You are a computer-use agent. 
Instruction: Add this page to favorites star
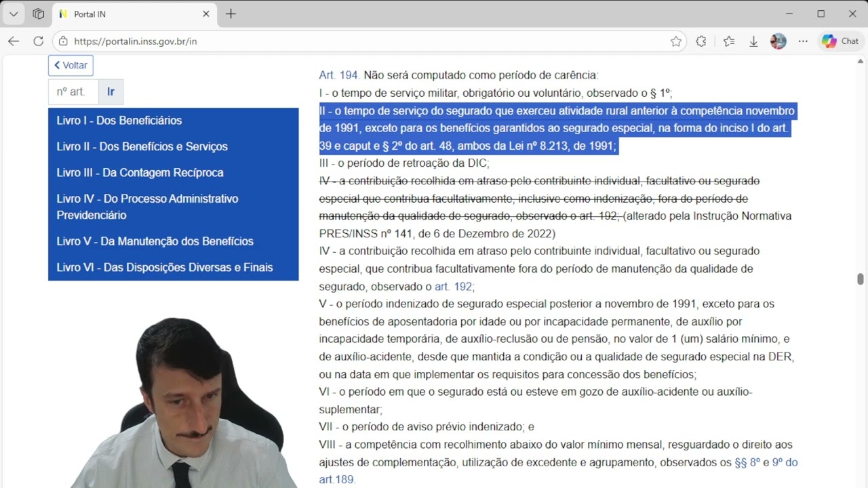tap(676, 41)
